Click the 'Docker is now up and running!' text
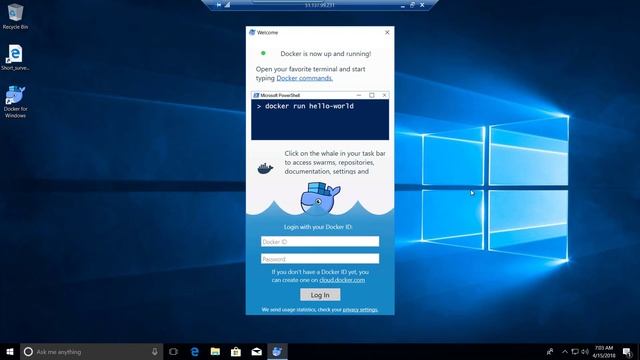 326,53
